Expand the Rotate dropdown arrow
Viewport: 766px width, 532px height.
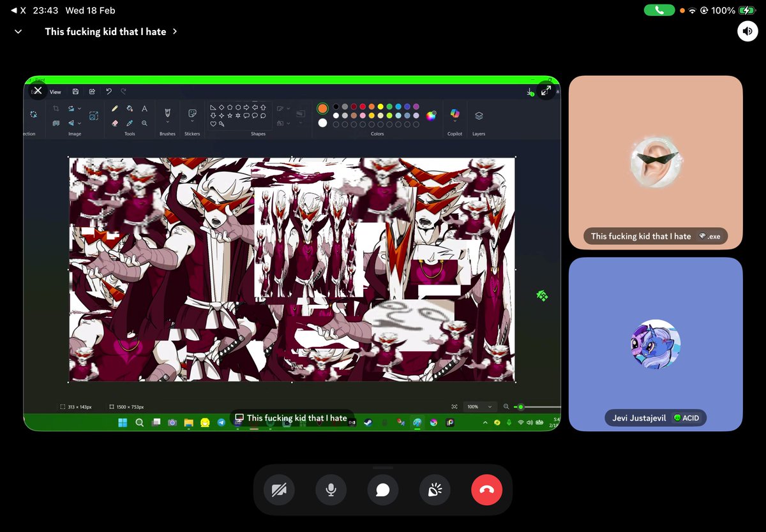pyautogui.click(x=79, y=109)
